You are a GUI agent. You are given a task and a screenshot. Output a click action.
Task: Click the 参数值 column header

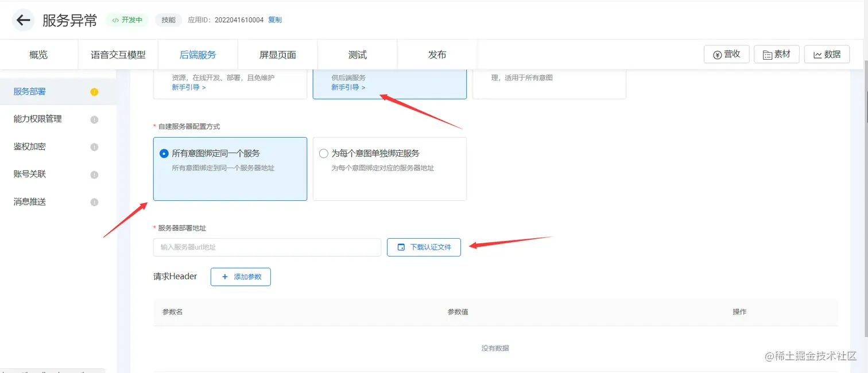pos(458,312)
